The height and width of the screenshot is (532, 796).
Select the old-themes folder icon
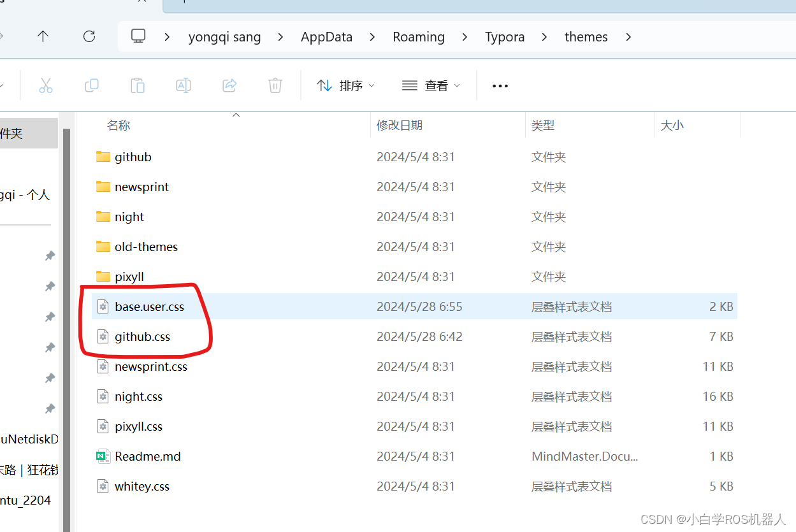tap(103, 247)
